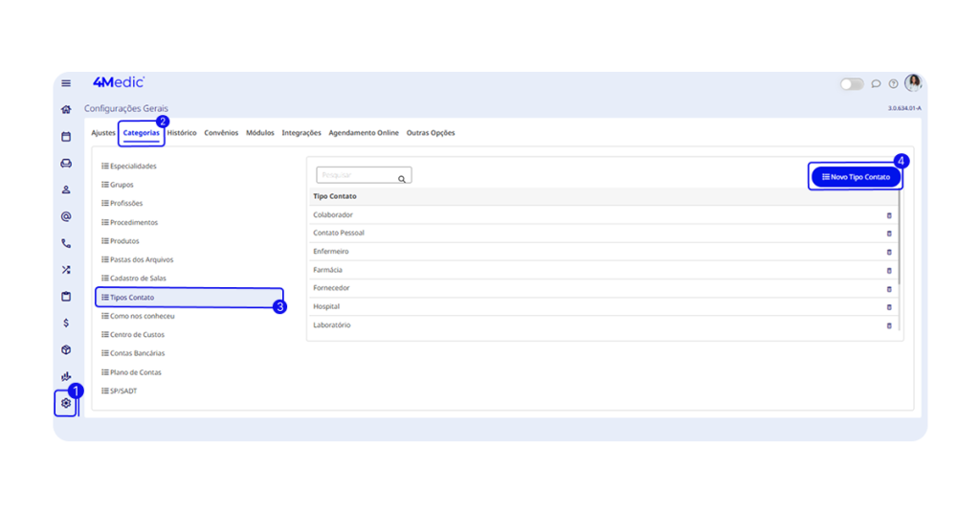This screenshot has width=980, height=514.
Task: Open the user avatar menu
Action: 913,83
